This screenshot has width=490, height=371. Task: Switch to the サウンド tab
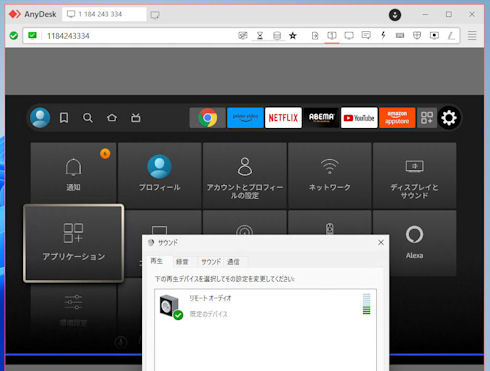click(211, 262)
